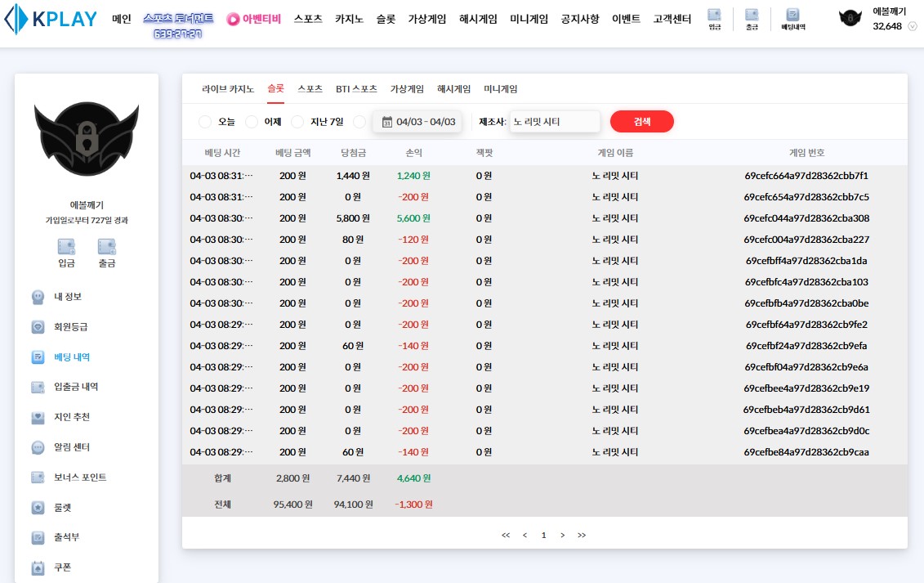The width and height of the screenshot is (924, 583).
Task: Go to next page with single right arrow
Action: [x=562, y=535]
